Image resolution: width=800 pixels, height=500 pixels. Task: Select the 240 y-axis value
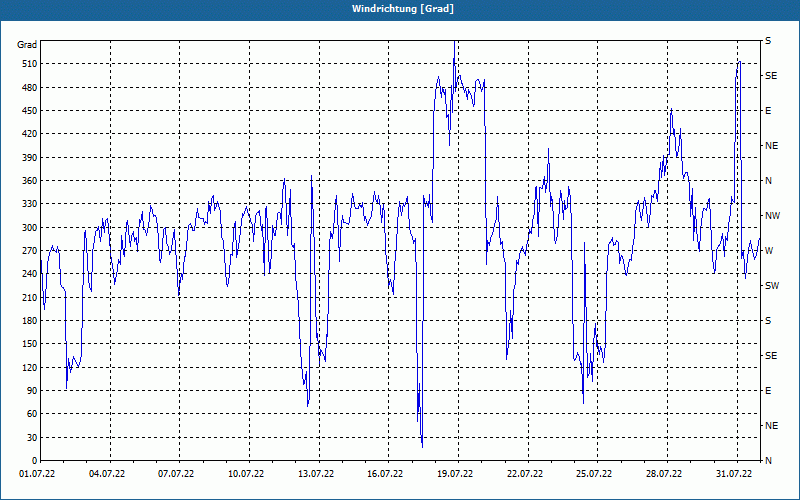point(30,274)
